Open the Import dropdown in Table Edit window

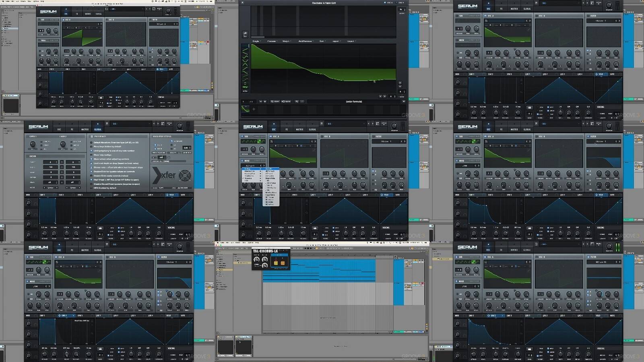pyautogui.click(x=336, y=41)
